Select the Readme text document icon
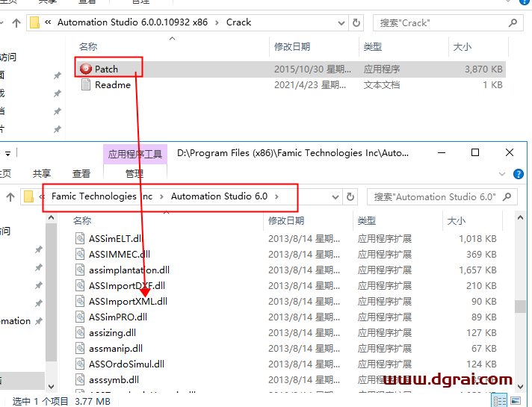 pyautogui.click(x=86, y=84)
